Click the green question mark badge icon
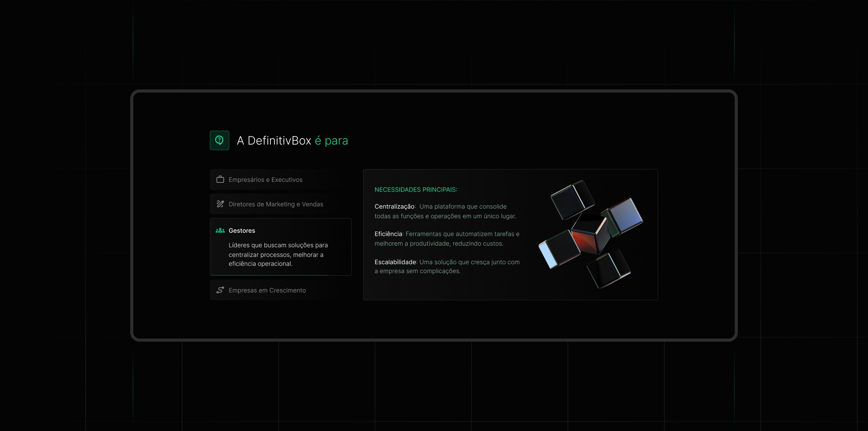Image resolution: width=868 pixels, height=431 pixels. click(219, 140)
